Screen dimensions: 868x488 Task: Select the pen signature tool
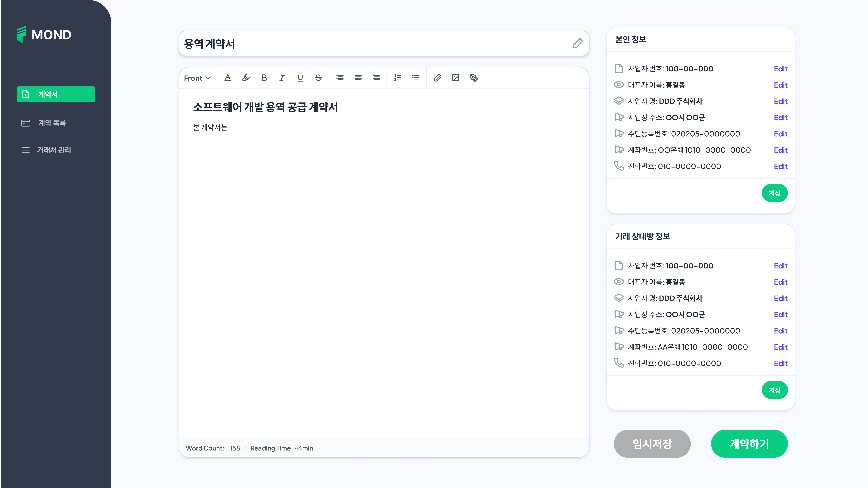[x=474, y=78]
